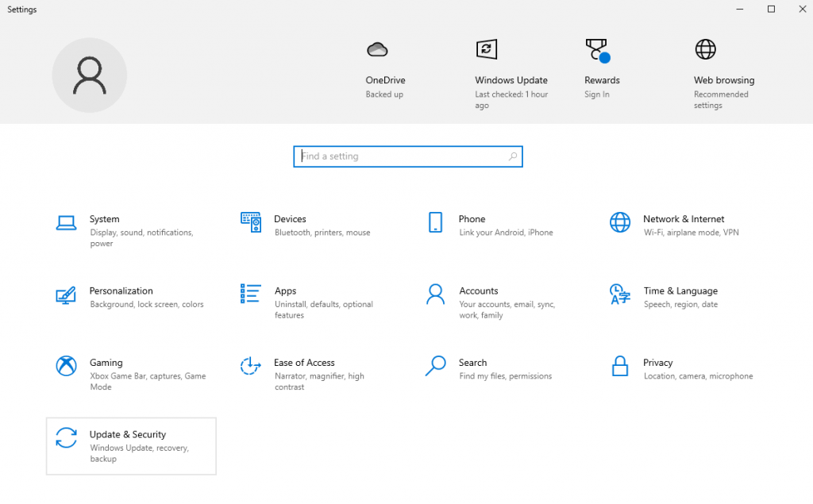
Task: Click the user account avatar picture
Action: [x=89, y=75]
